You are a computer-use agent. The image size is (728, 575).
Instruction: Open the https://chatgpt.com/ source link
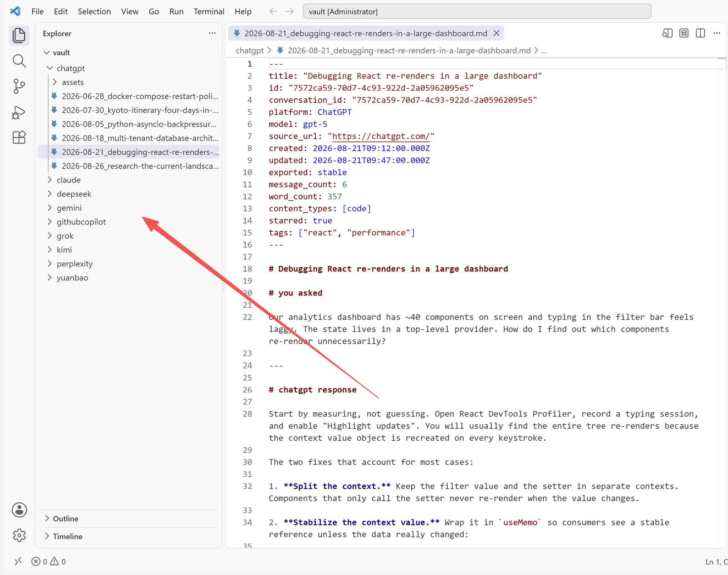coord(381,136)
